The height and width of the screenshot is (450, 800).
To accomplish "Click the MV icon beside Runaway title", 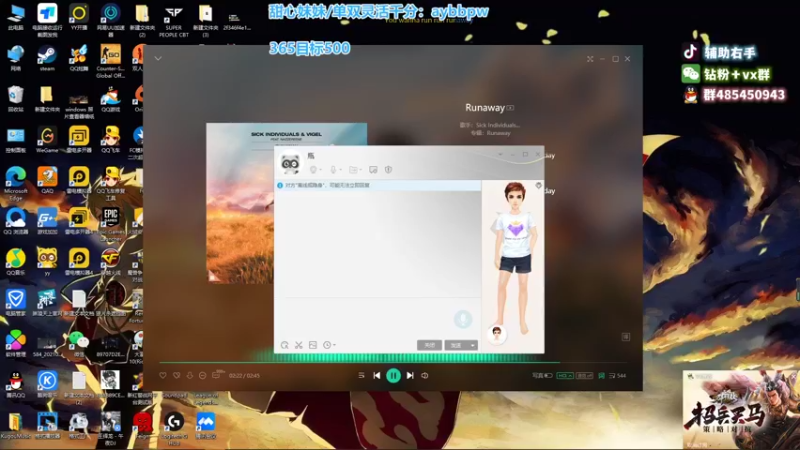I will click(x=510, y=108).
